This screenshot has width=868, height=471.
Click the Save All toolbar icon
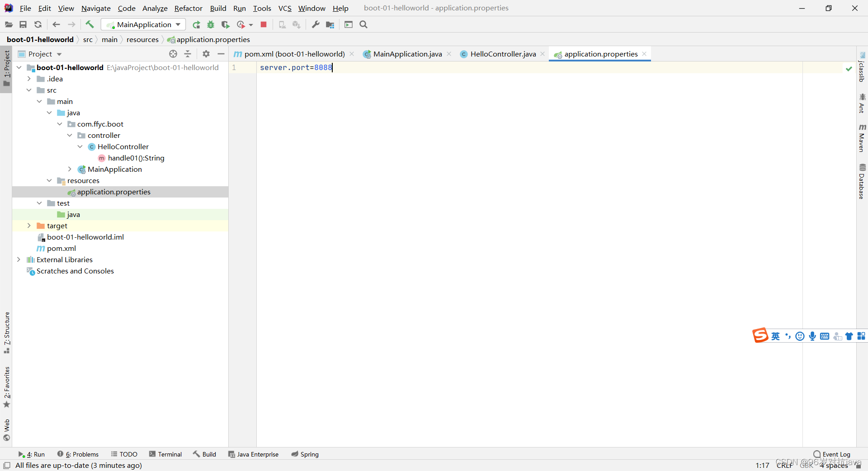(23, 24)
